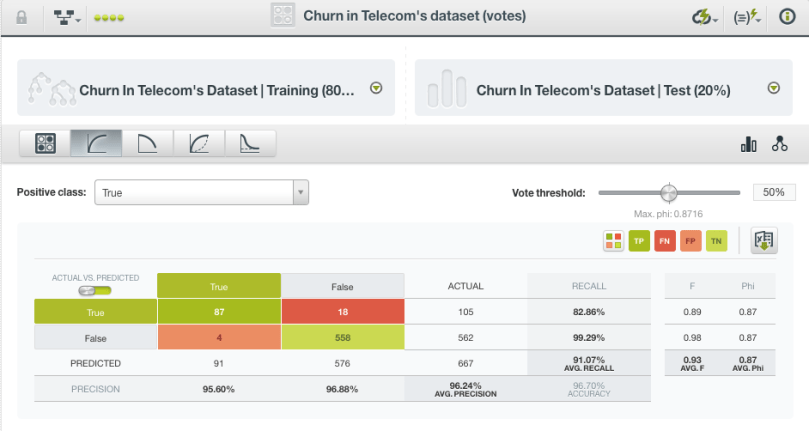Click the bar chart icon
Image resolution: width=809 pixels, height=431 pixels.
(x=748, y=145)
